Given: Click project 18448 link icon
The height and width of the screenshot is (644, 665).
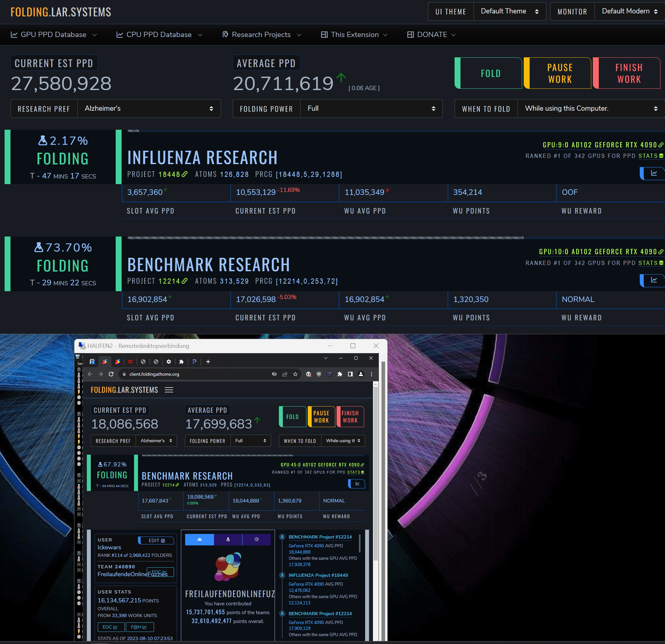Looking at the screenshot, I should point(185,174).
